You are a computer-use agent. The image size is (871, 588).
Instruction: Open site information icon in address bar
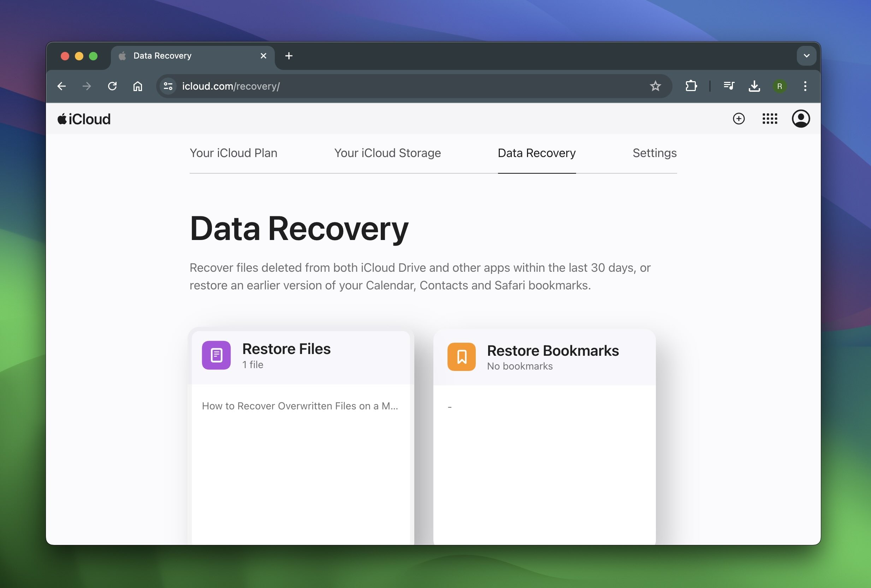pyautogui.click(x=168, y=86)
